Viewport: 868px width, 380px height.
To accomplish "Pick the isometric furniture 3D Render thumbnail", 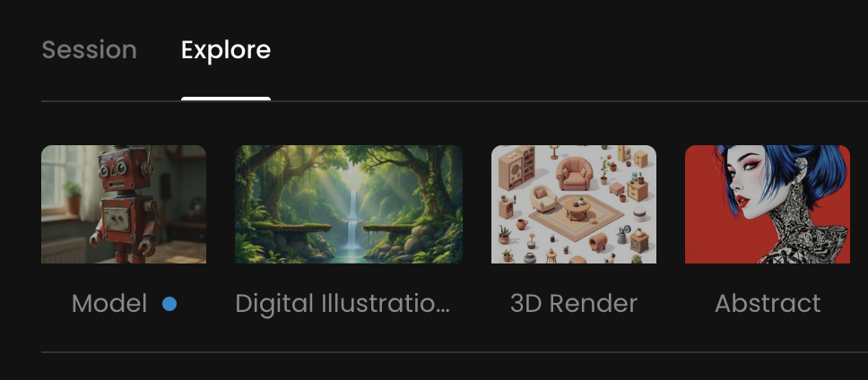I will (x=574, y=204).
